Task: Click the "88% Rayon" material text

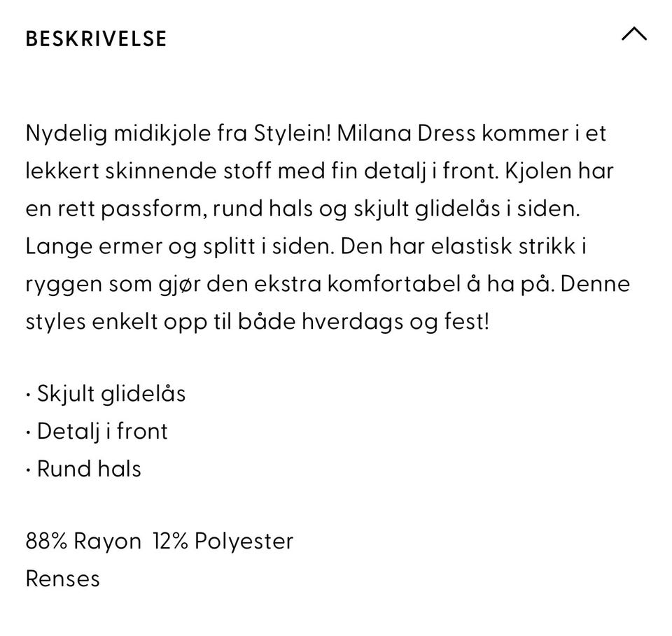Action: click(x=83, y=542)
